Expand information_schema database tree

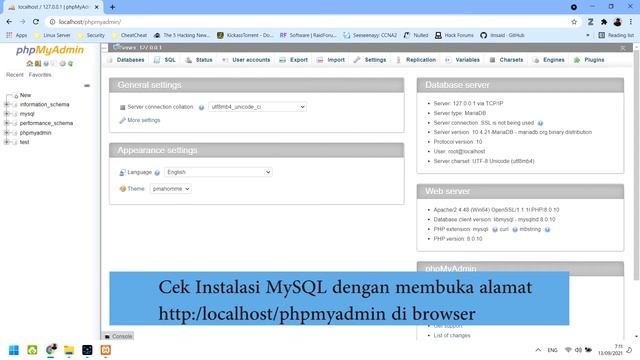(6, 104)
